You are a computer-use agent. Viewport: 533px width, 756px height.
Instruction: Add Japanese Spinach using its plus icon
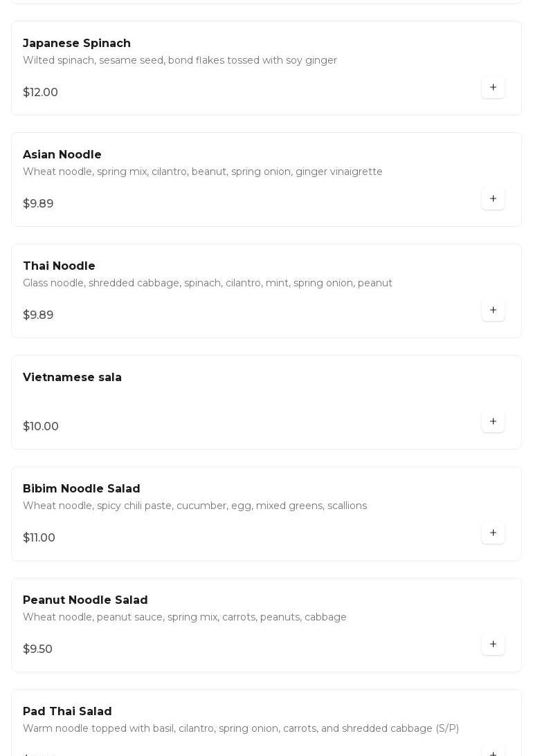(x=493, y=88)
